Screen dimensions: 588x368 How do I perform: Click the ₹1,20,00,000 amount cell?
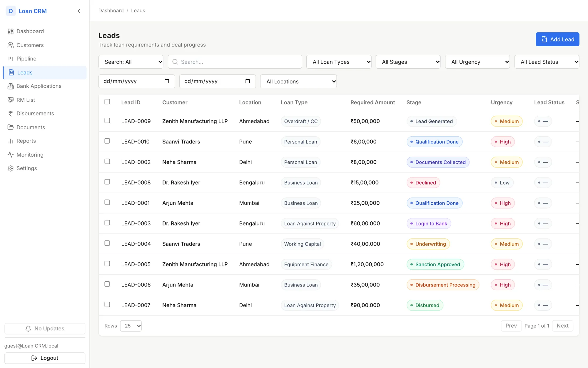[x=367, y=264]
